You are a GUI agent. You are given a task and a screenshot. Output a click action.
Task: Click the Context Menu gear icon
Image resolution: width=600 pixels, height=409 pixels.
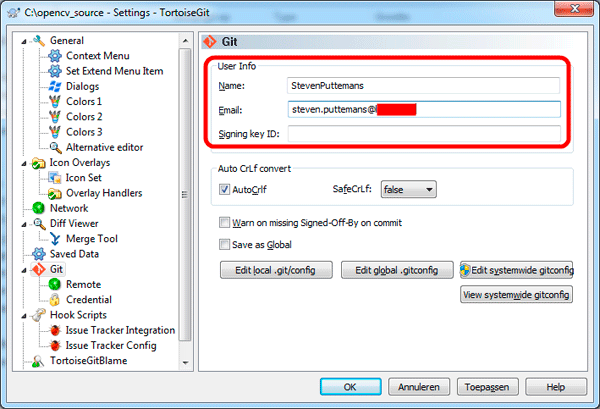pos(55,56)
